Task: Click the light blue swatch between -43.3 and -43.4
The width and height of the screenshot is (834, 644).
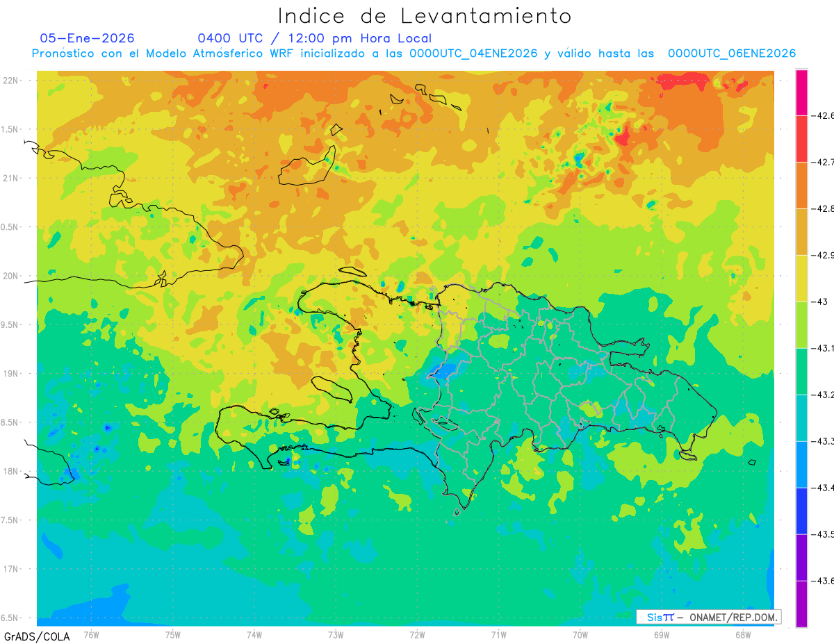Action: (801, 465)
